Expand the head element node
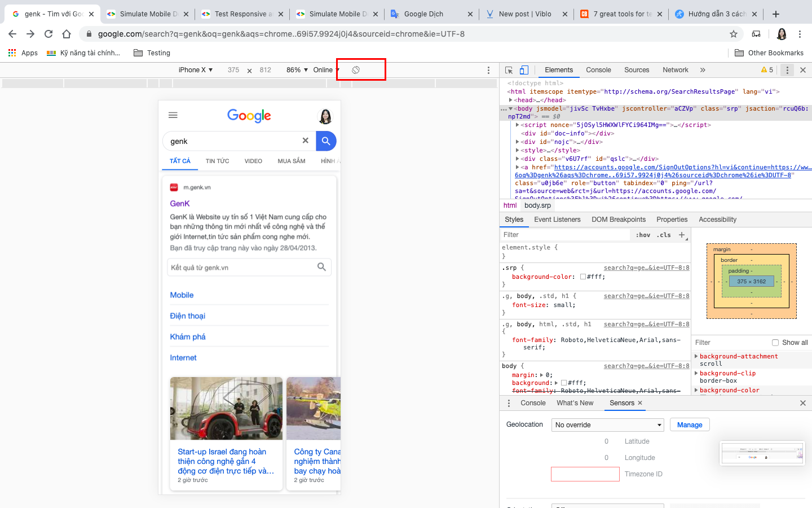Viewport: 812px width, 508px height. coord(510,100)
